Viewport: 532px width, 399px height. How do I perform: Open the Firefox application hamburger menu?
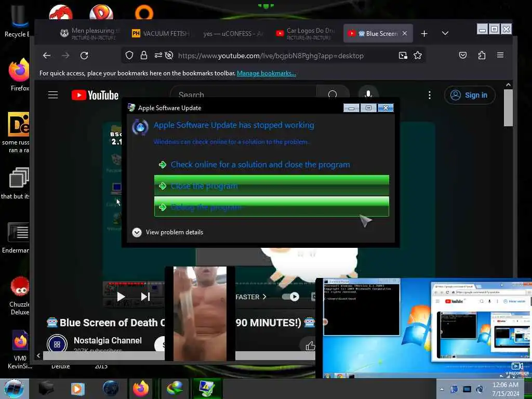(x=500, y=55)
